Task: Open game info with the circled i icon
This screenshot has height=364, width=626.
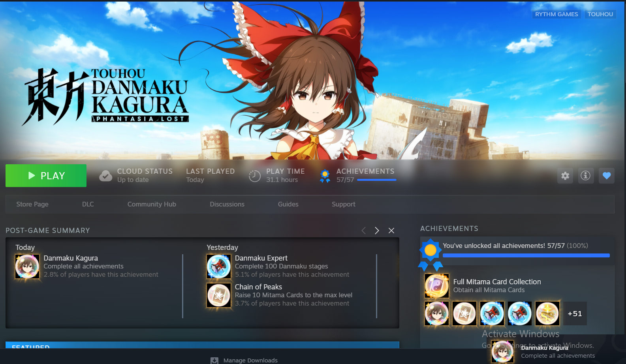Action: point(585,176)
